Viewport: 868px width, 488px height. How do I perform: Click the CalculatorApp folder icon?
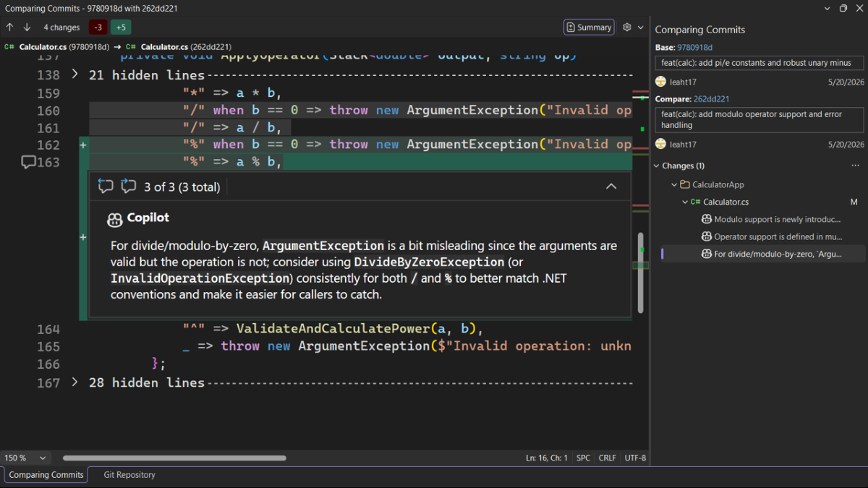[685, 185]
